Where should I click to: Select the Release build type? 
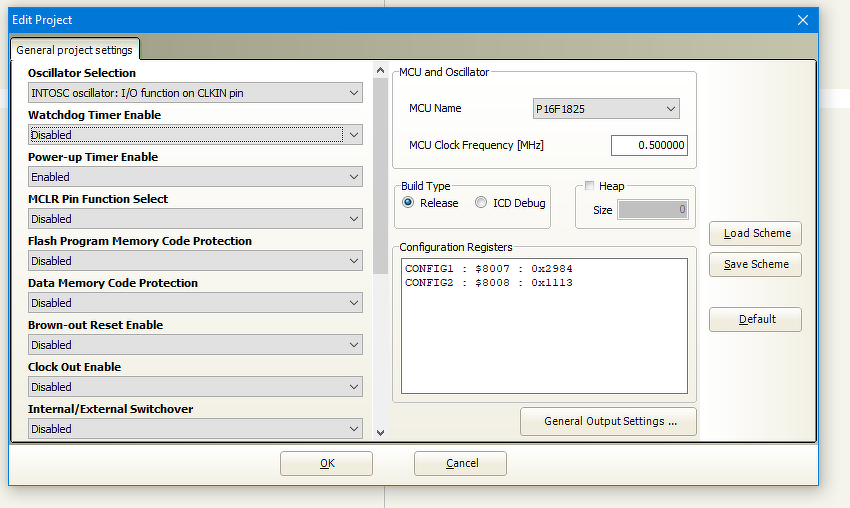(408, 203)
